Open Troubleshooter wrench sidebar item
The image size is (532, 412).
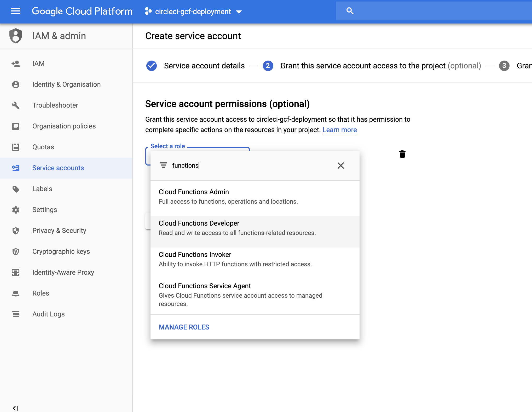(x=16, y=105)
